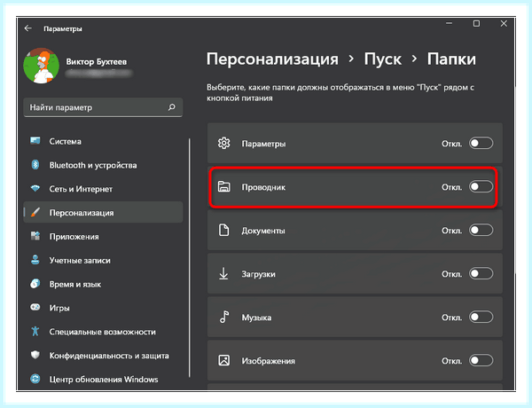Click the user avatar picture

pyautogui.click(x=41, y=66)
